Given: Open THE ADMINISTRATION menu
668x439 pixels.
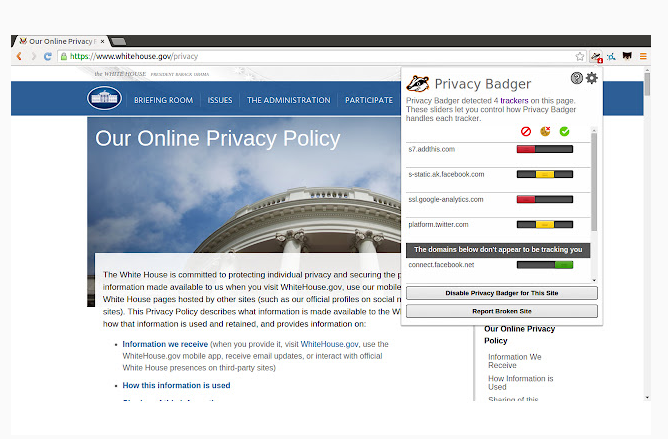Looking at the screenshot, I should 288,100.
